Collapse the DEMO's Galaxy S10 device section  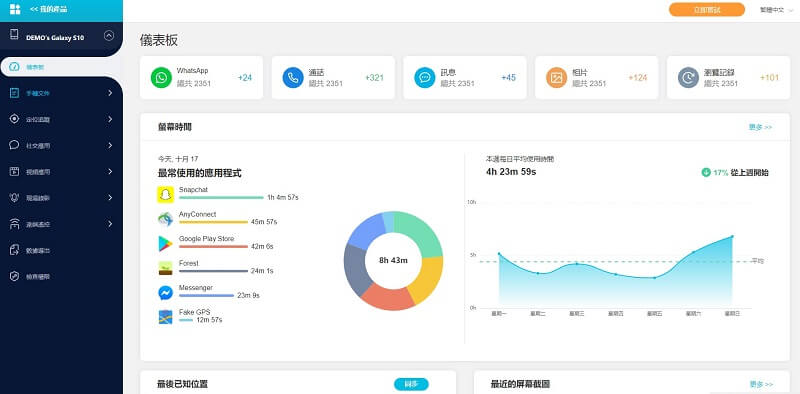point(109,36)
